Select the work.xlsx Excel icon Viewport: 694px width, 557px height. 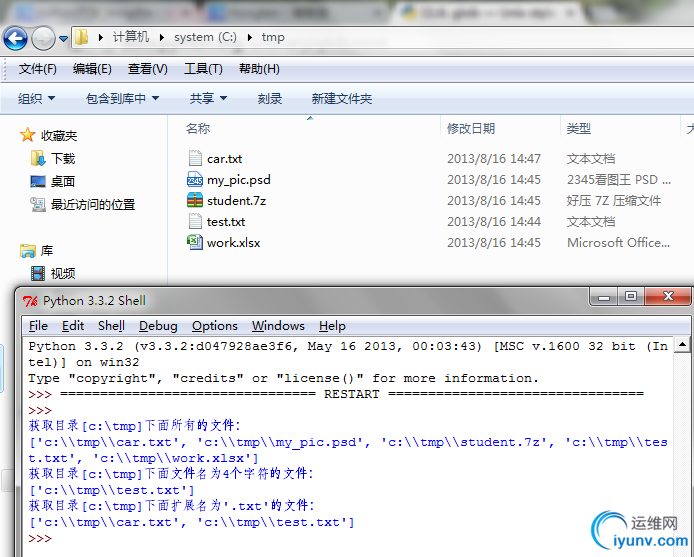[195, 242]
